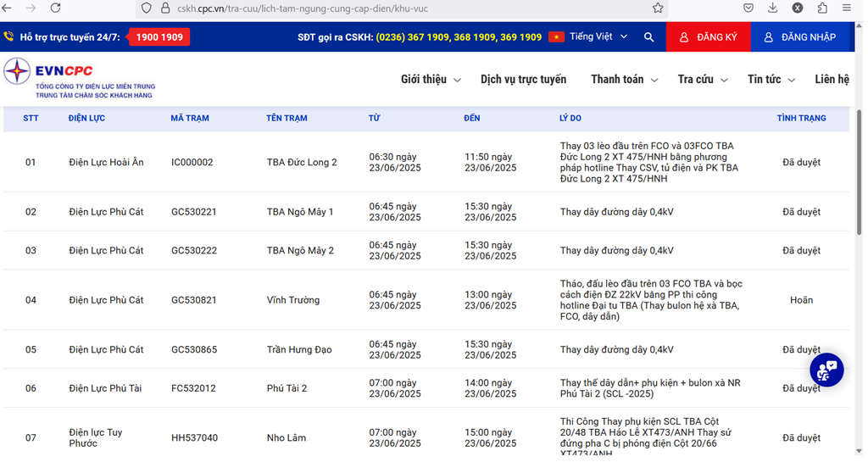Open the browser hamburger menu
Image resolution: width=868 pixels, height=462 pixels.
(x=847, y=8)
